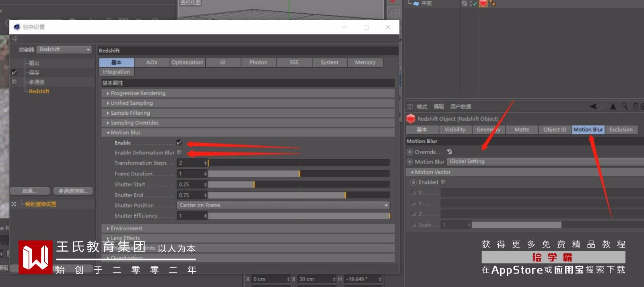Open the Motion Blur Global Setting dropdown
This screenshot has width=644, height=287.
pos(545,161)
